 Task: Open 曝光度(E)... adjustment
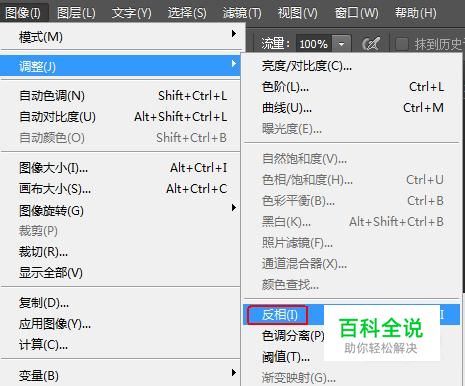(x=351, y=129)
